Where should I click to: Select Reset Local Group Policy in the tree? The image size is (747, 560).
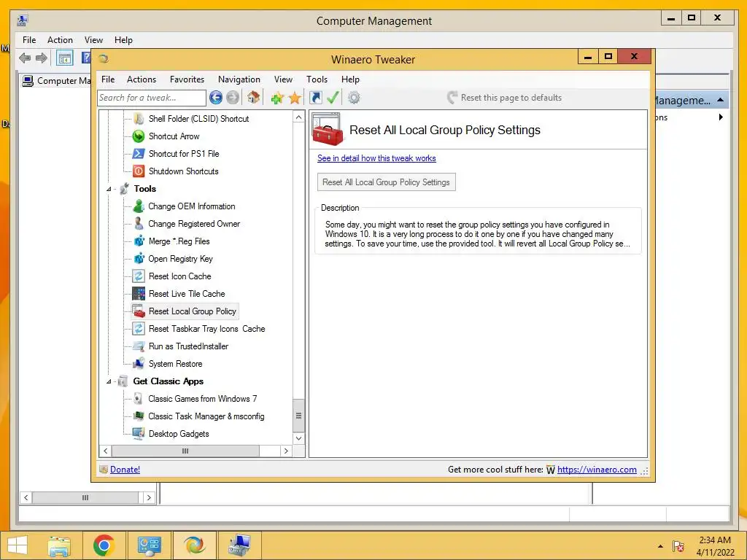coord(193,311)
